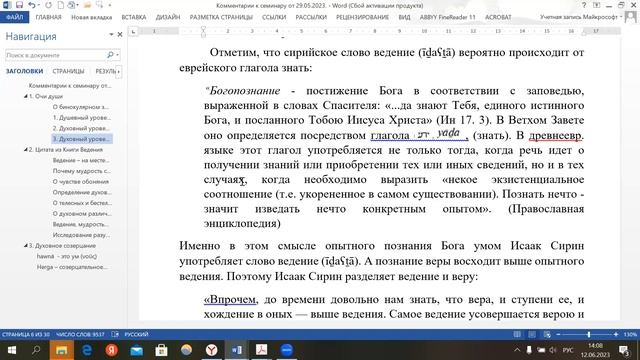Image resolution: width=640 pixels, height=360 pixels.
Task: Open the Microsoft account menu
Action: click(x=581, y=17)
